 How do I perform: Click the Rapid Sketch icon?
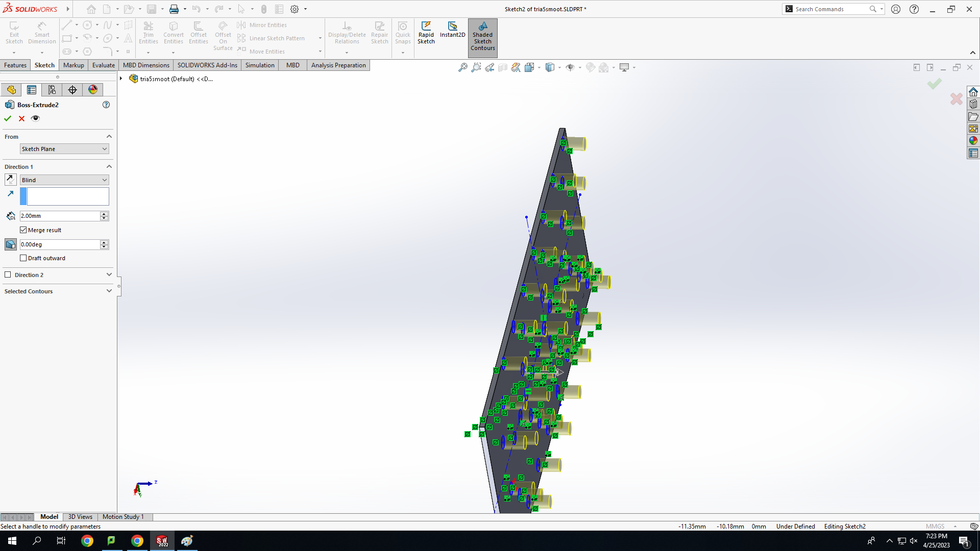pyautogui.click(x=426, y=27)
